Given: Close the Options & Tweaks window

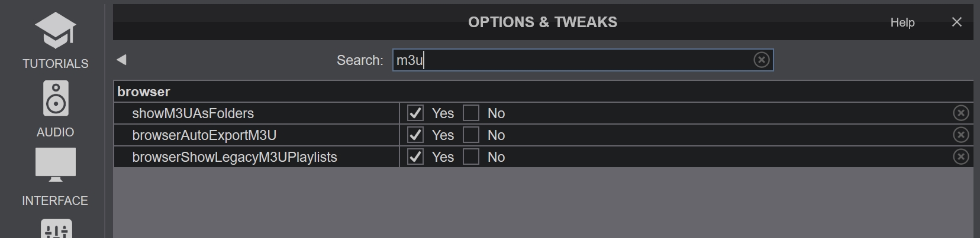Looking at the screenshot, I should 957,22.
